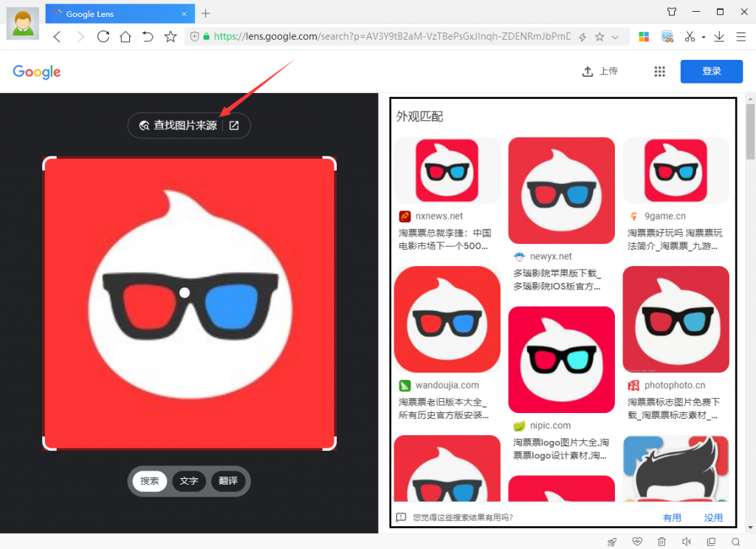Image resolution: width=756 pixels, height=549 pixels.
Task: Click the white dot on the glasses
Action: click(x=185, y=293)
